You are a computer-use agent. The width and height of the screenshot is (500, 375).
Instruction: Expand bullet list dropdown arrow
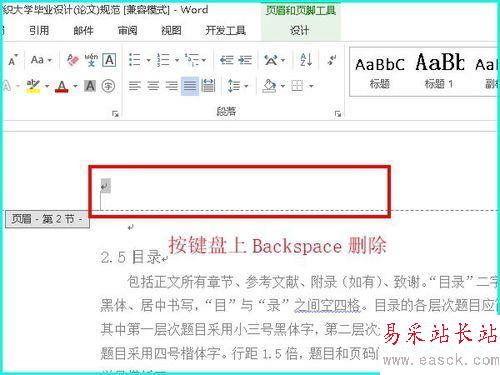coord(149,60)
